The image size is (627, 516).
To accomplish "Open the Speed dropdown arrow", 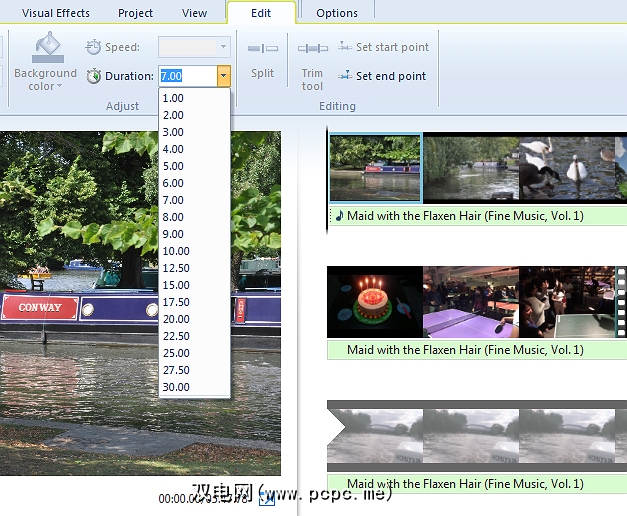I will click(224, 47).
